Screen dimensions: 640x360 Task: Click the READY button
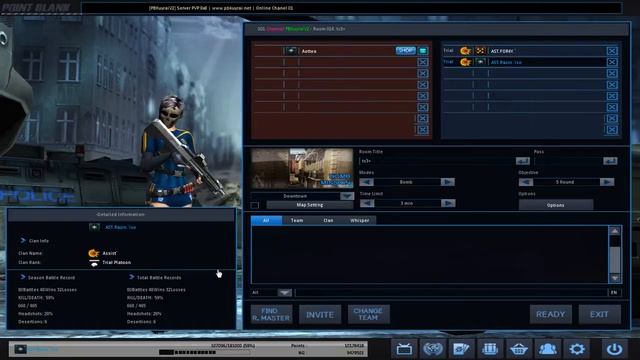pos(551,314)
